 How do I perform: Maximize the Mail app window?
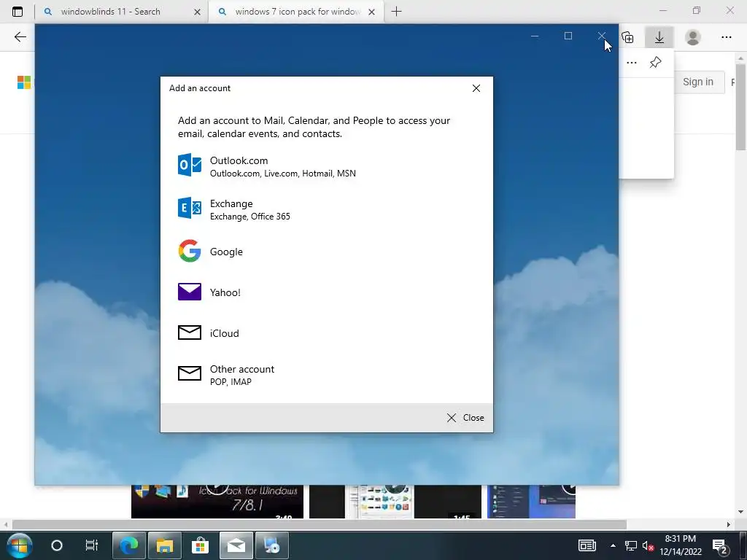[568, 36]
